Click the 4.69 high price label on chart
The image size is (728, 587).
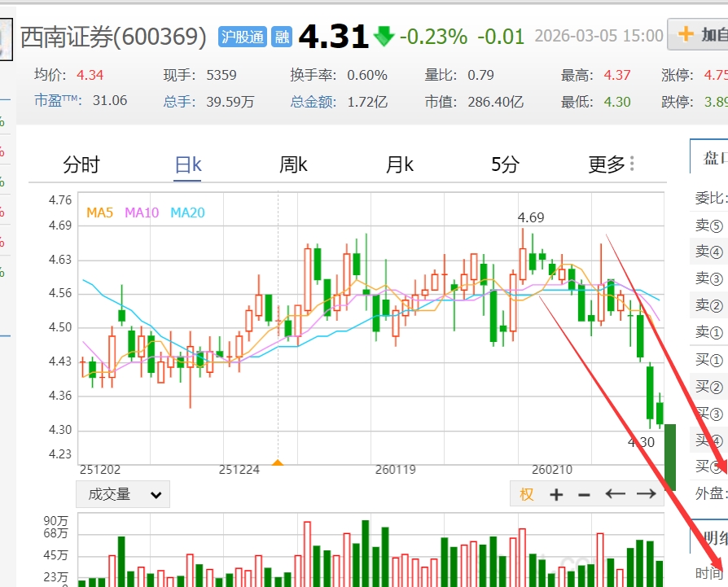[531, 217]
